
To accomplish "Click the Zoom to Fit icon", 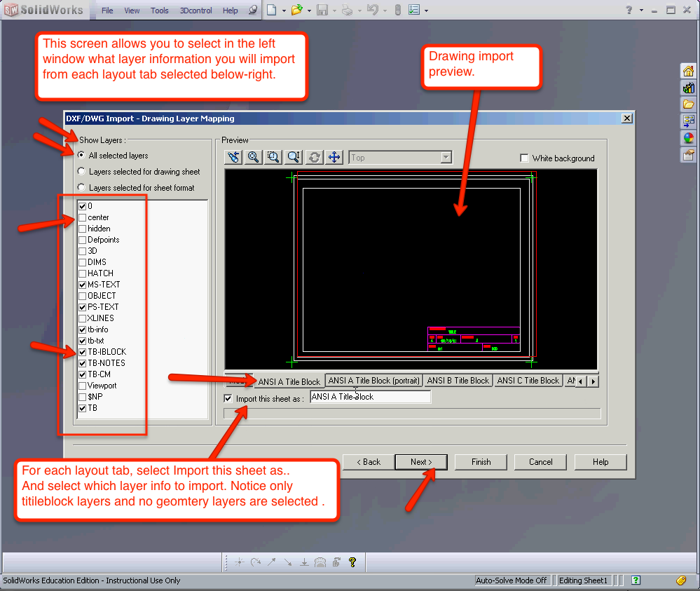I will coord(253,157).
